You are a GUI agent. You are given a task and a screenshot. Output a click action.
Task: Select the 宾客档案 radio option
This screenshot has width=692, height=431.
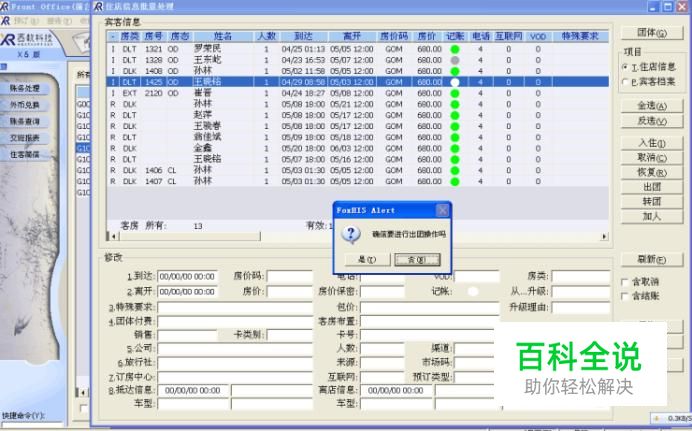pyautogui.click(x=625, y=82)
